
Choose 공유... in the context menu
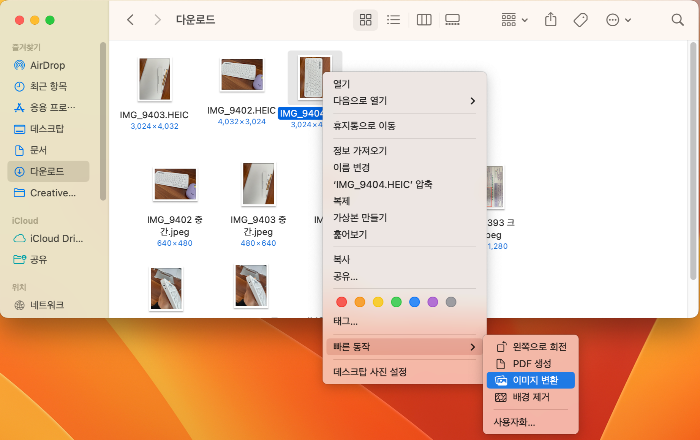[x=404, y=277]
